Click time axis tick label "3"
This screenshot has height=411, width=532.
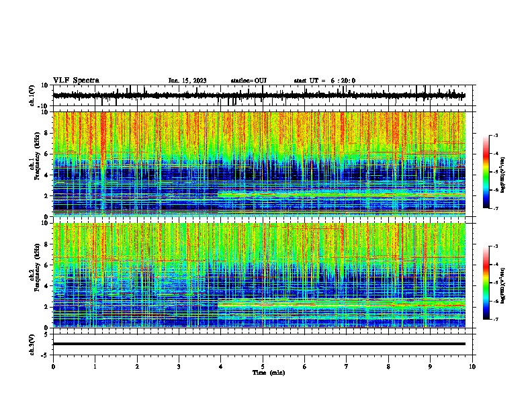tap(179, 367)
